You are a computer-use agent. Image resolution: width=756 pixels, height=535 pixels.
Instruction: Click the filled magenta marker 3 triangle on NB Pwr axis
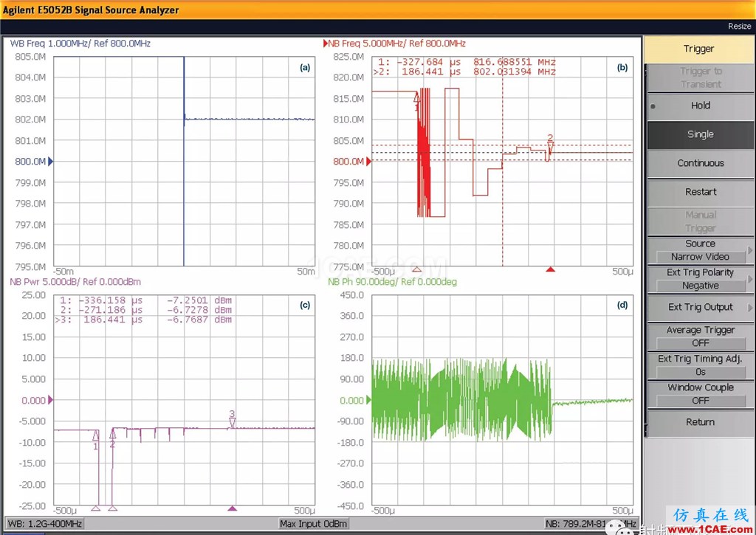pos(233,508)
